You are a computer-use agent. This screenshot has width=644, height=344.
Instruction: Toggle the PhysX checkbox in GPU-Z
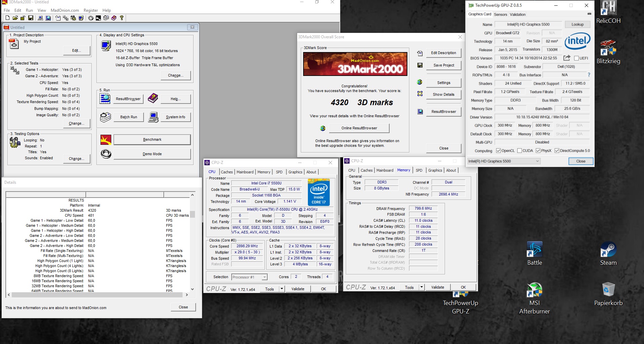[x=538, y=150]
